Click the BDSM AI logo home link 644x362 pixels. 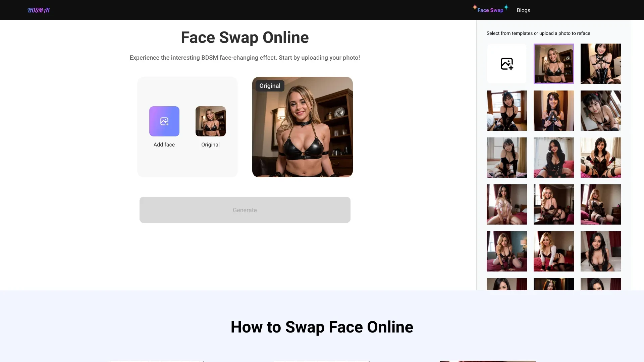[x=39, y=10]
